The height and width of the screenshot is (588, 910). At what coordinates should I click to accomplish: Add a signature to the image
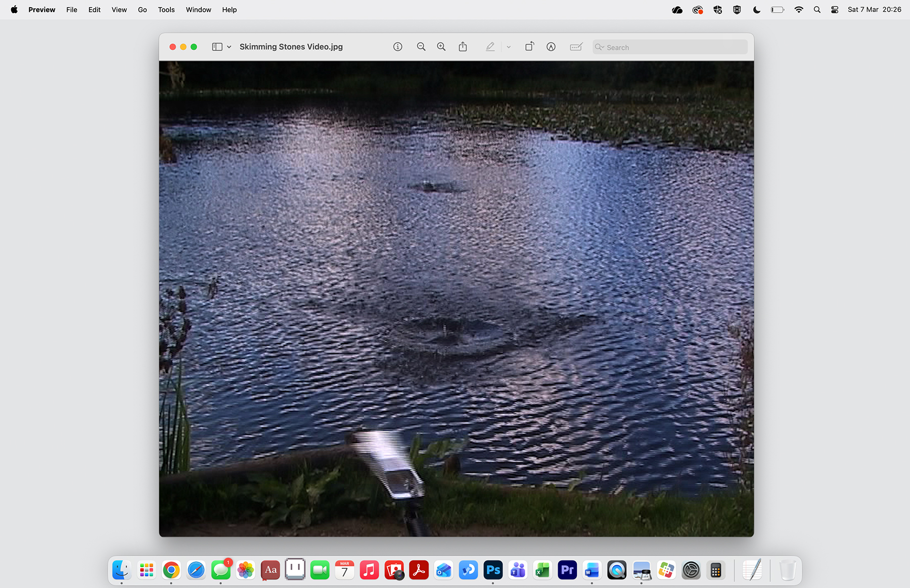tap(576, 46)
